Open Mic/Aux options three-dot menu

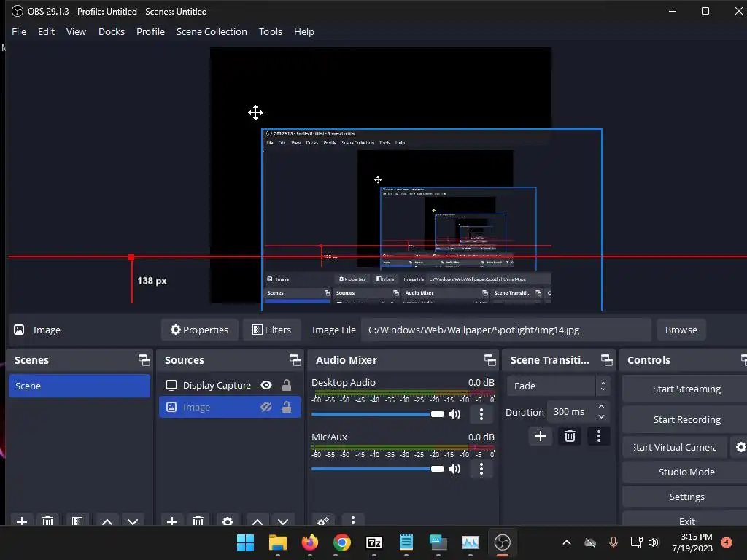481,469
